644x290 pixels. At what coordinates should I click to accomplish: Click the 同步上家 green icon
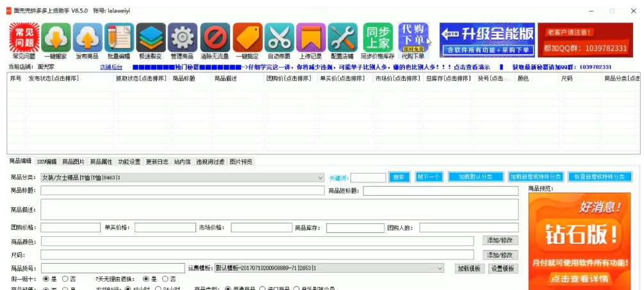(x=377, y=38)
